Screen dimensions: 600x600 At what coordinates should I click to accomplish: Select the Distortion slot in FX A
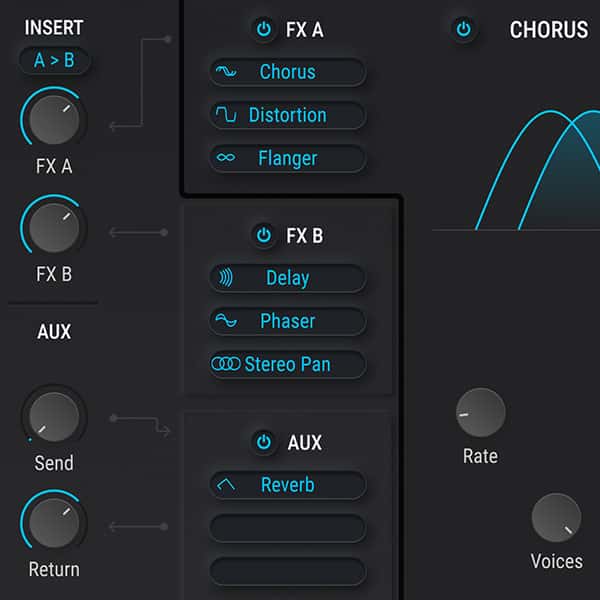coord(288,115)
